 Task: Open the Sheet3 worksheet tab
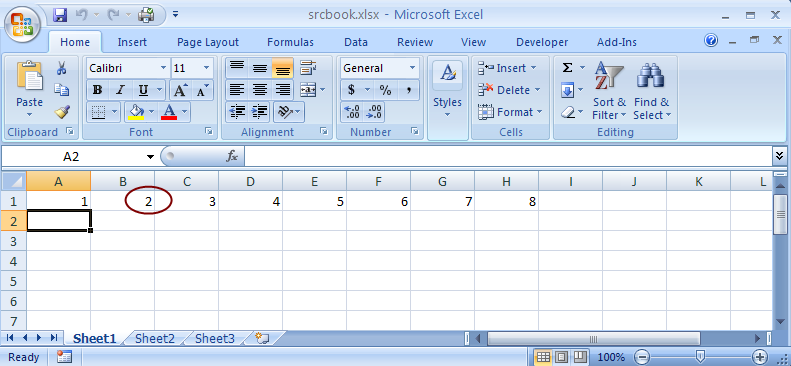tap(215, 339)
